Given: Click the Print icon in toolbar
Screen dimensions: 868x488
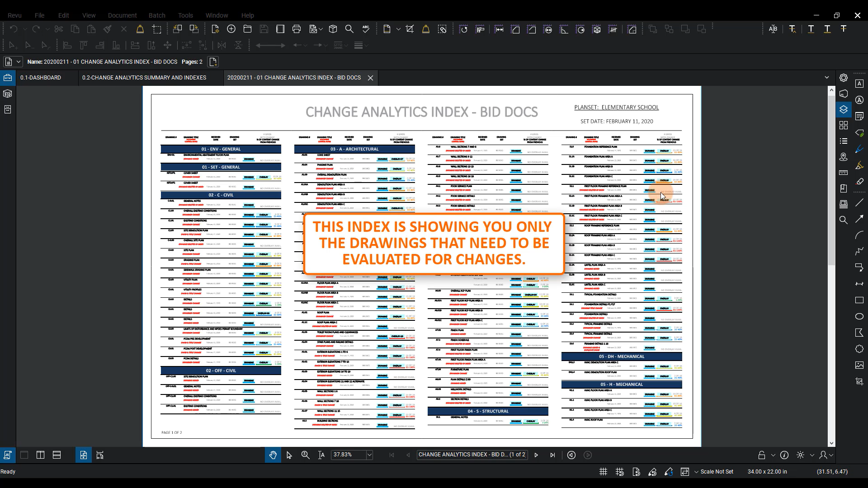Looking at the screenshot, I should [x=297, y=29].
